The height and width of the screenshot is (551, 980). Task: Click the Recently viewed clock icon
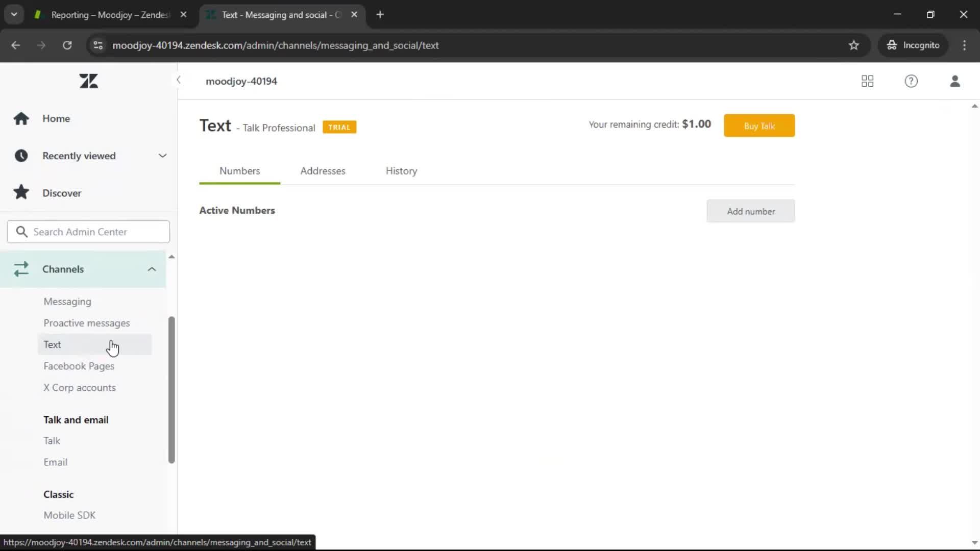(21, 156)
